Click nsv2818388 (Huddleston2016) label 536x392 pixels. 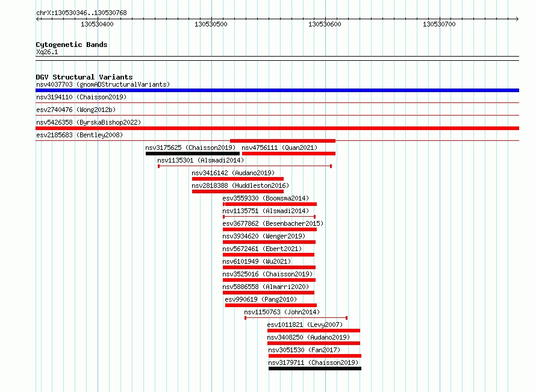(x=240, y=185)
